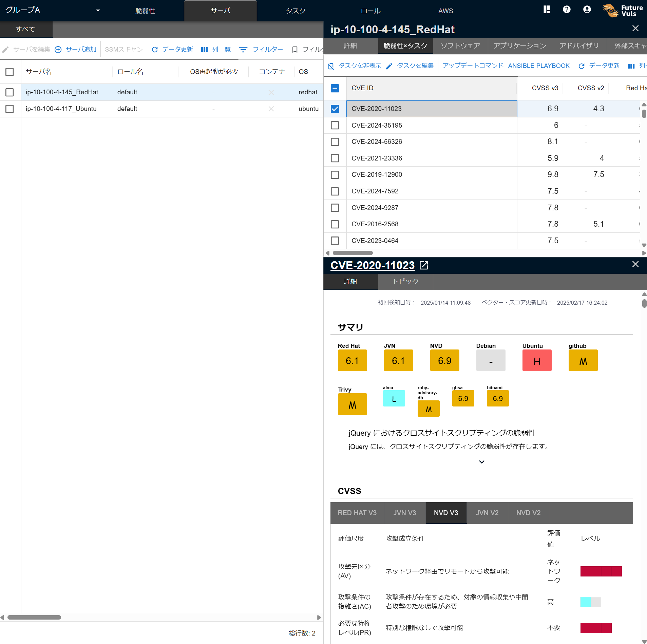Click the add server plus icon
This screenshot has height=644, width=647.
(x=58, y=50)
